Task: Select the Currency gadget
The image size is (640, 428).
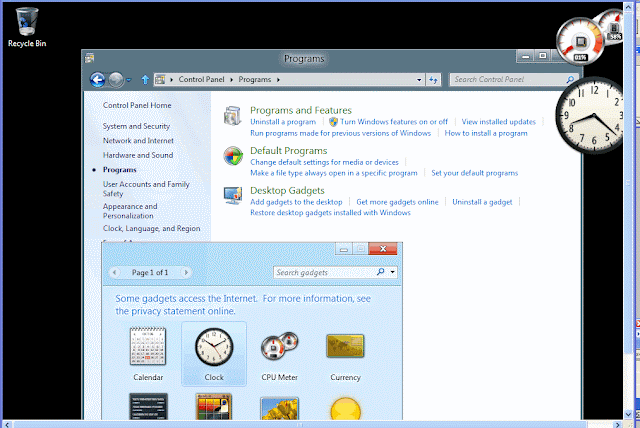Action: [345, 357]
